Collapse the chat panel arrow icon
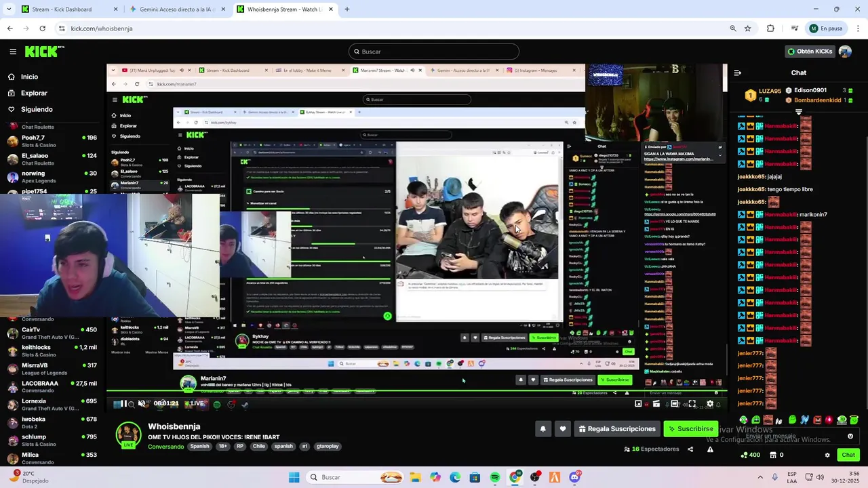 point(738,73)
